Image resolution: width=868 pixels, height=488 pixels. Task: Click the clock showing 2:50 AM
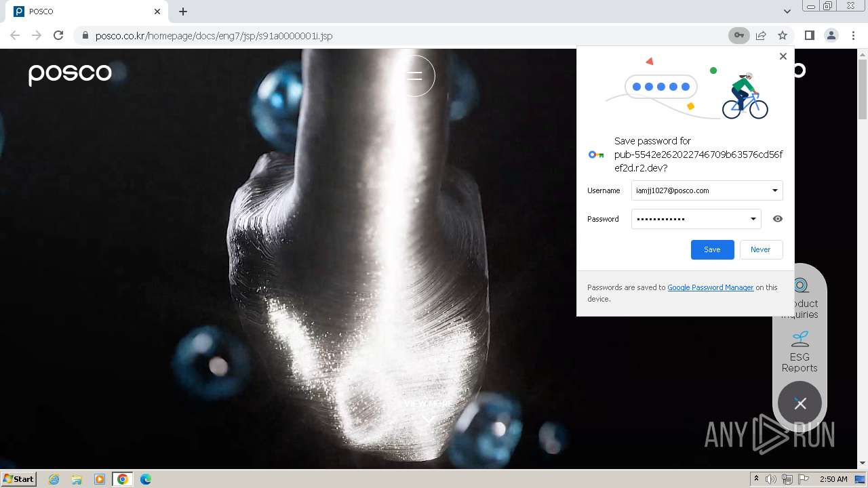pyautogui.click(x=833, y=479)
